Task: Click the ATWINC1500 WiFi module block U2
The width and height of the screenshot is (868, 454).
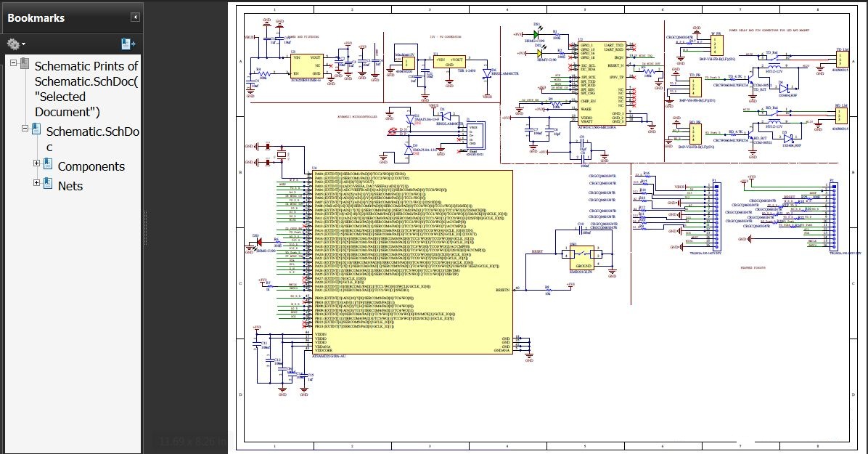Action: 601,83
